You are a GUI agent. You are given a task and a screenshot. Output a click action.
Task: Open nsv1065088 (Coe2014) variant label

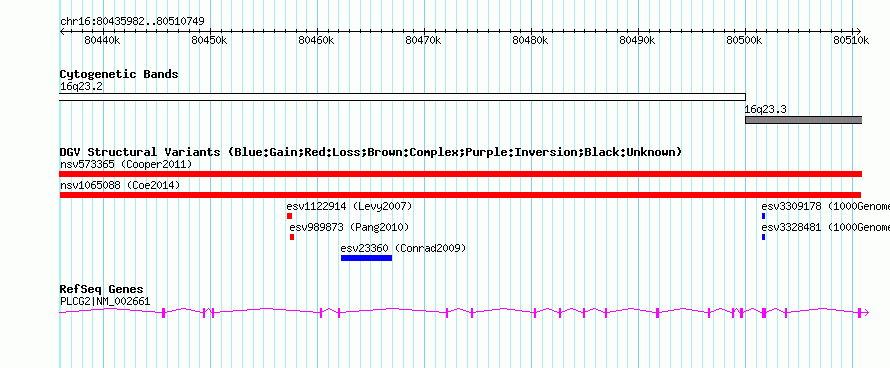click(120, 186)
